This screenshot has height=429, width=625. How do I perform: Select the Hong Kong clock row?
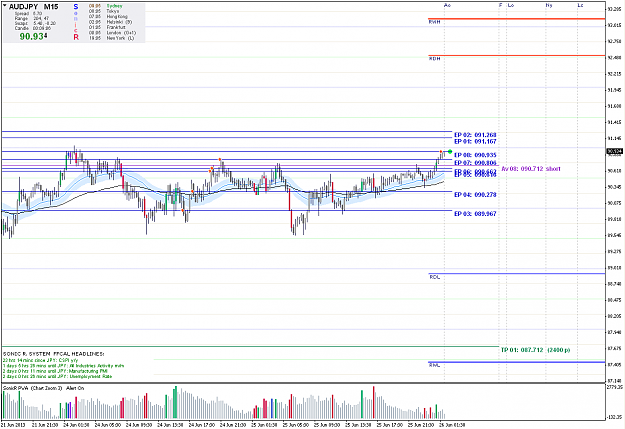pyautogui.click(x=108, y=17)
